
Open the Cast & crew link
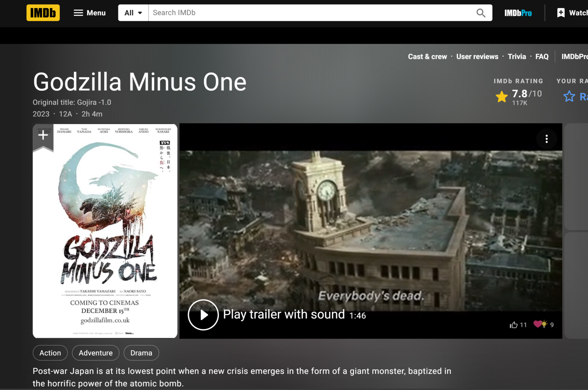coord(427,57)
